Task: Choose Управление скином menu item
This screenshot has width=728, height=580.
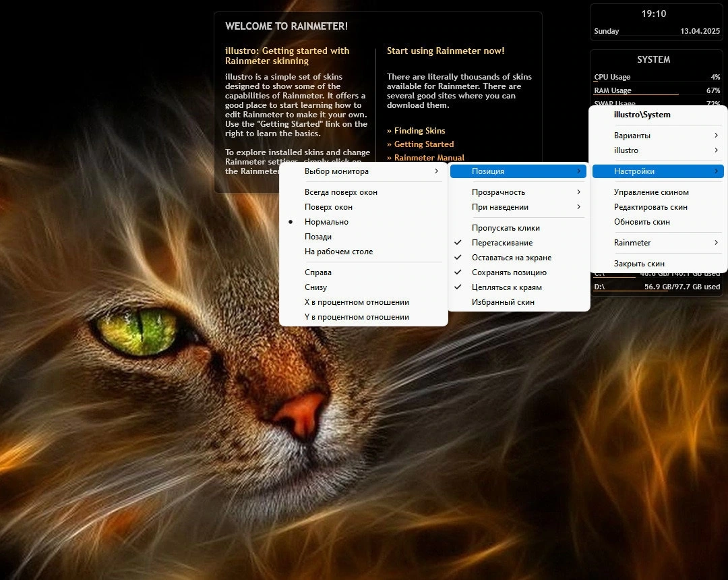Action: (x=658, y=192)
